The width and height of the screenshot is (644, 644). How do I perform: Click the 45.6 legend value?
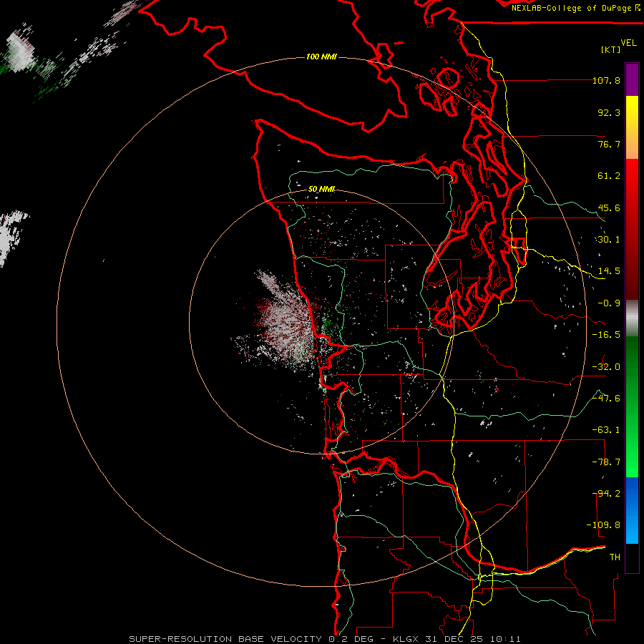point(609,208)
